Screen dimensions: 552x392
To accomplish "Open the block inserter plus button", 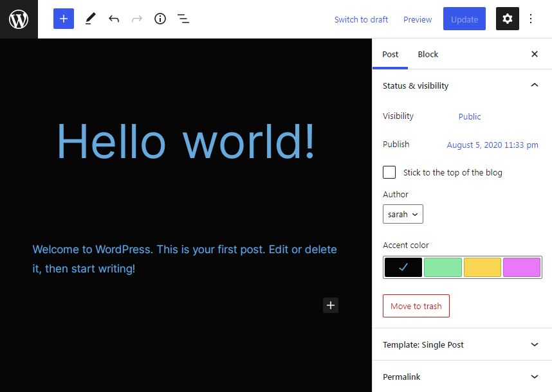I will [x=64, y=19].
